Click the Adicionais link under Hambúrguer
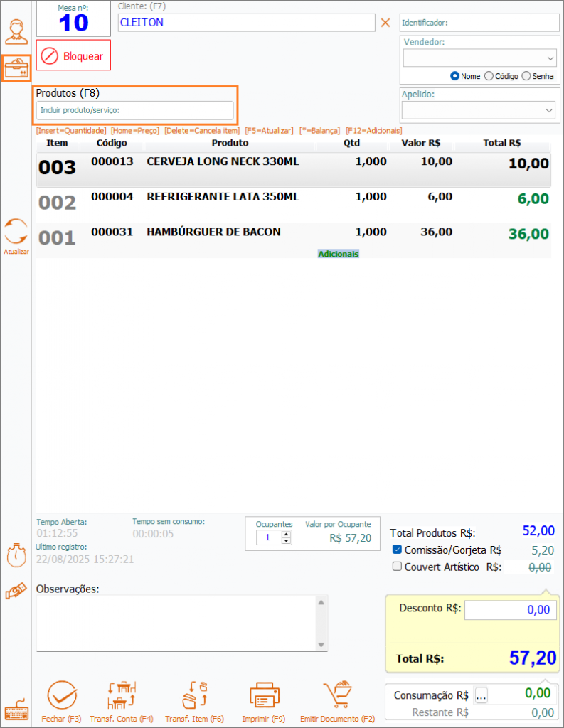The image size is (564, 728). click(x=339, y=254)
